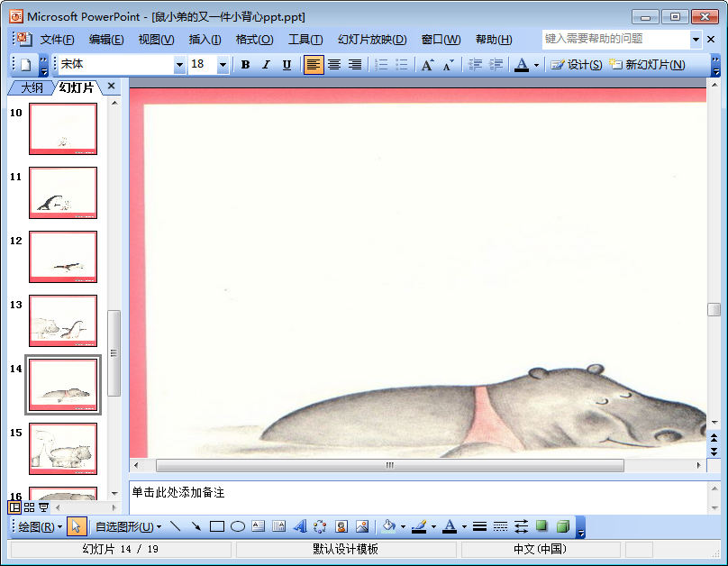Open the font name dropdown (宋体)
The height and width of the screenshot is (566, 728).
[179, 65]
